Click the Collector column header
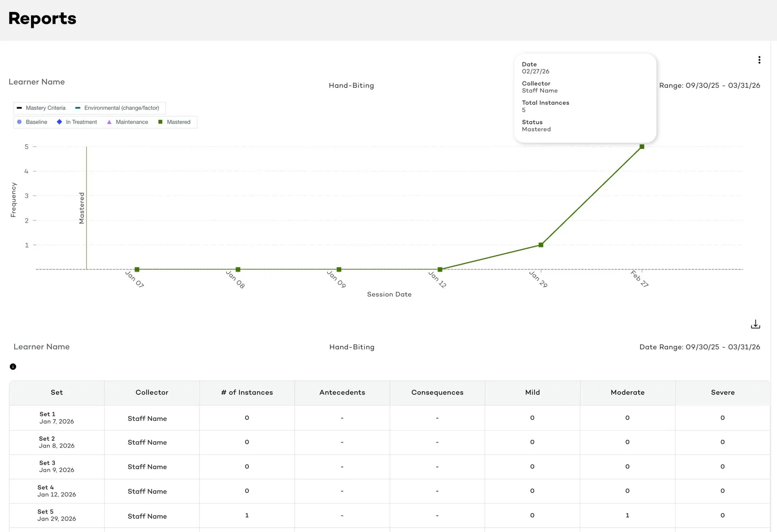Image resolution: width=777 pixels, height=532 pixels. pos(152,393)
